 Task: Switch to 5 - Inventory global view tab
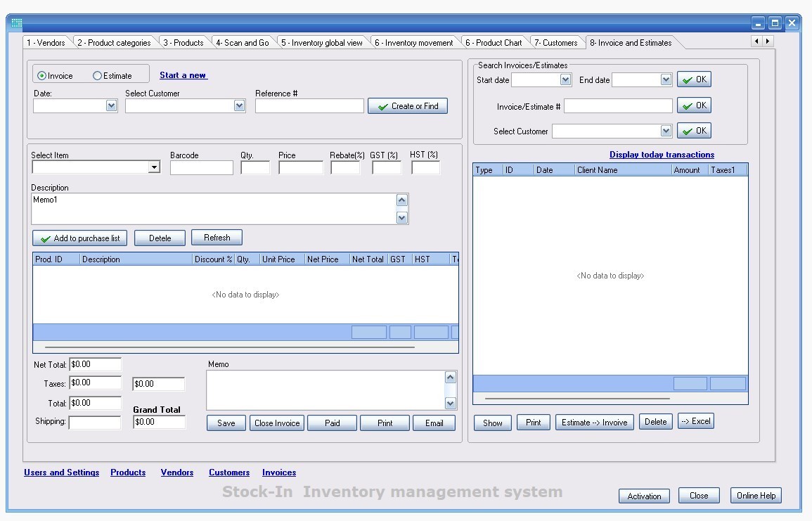point(321,42)
